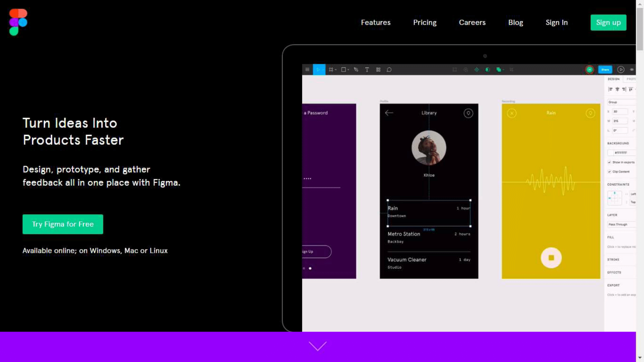Select the Move tool in the toolbar
The height and width of the screenshot is (362, 644).
[x=319, y=70]
